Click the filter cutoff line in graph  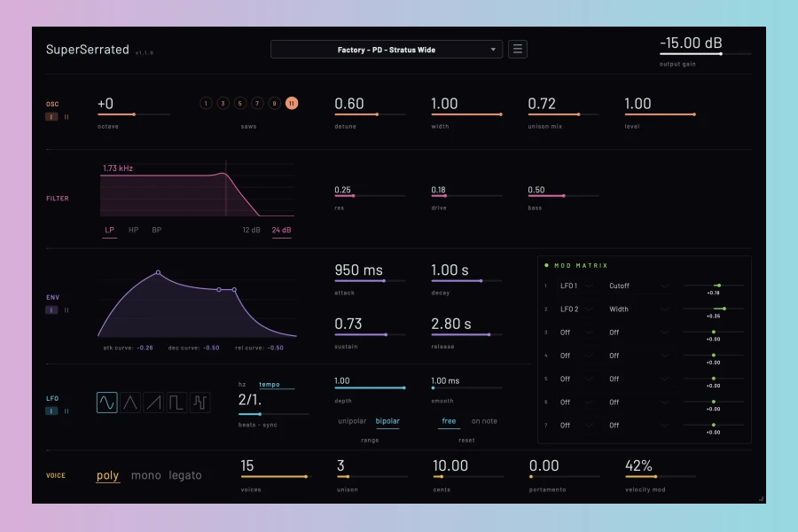point(226,188)
